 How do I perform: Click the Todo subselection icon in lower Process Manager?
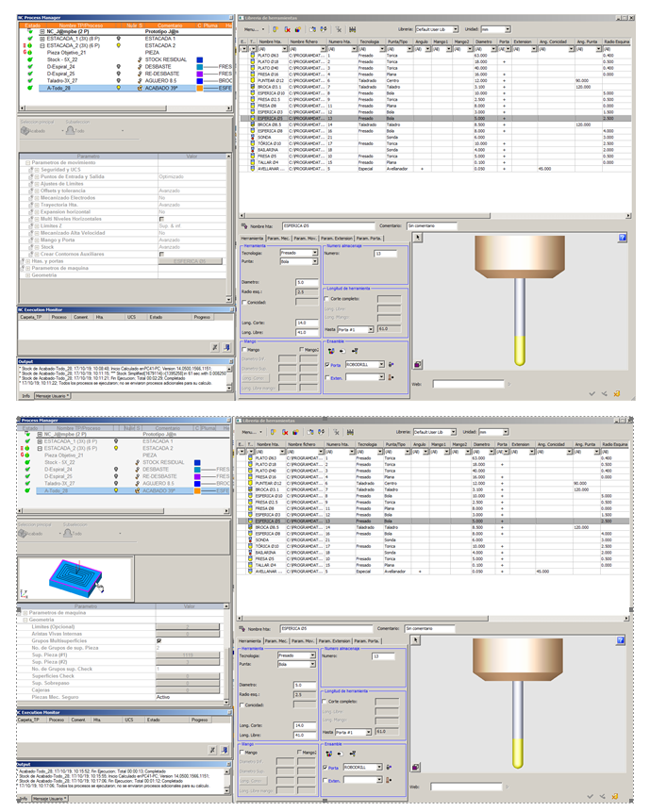pos(67,533)
